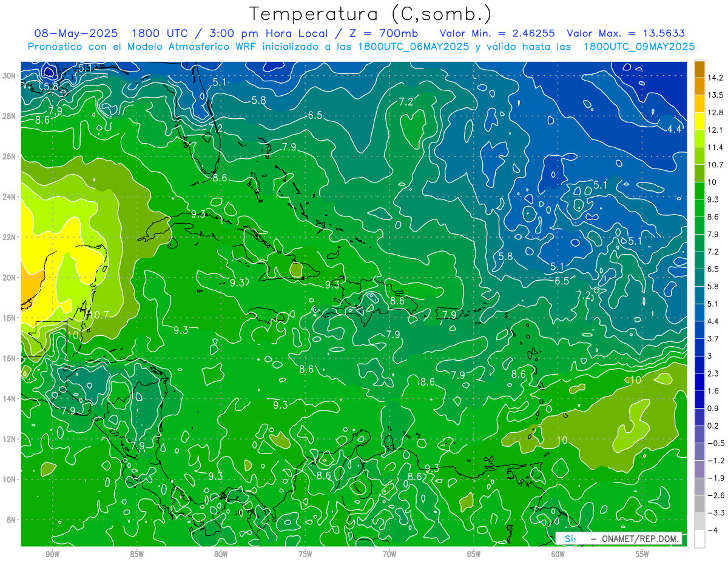Image resolution: width=728 pixels, height=562 pixels.
Task: Click the latitude axis label "12N"
Action: tap(10, 439)
